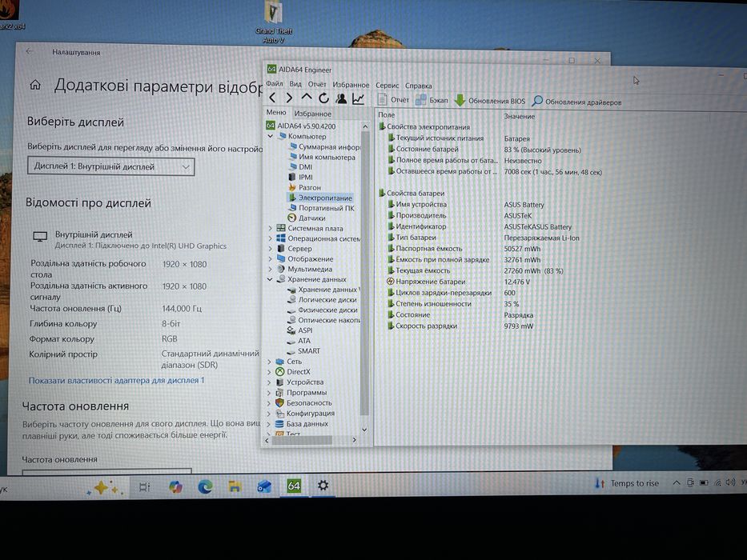Image resolution: width=747 pixels, height=560 pixels.
Task: Go back with the AIDA64 left arrow
Action: (272, 98)
